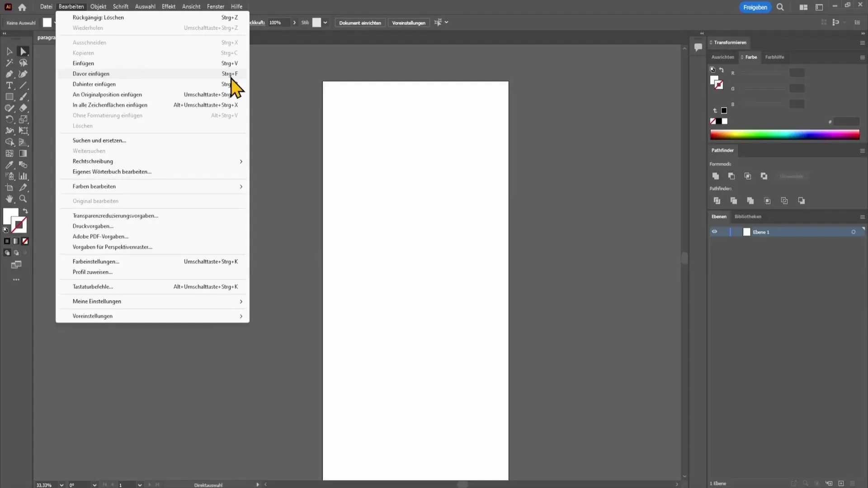Viewport: 868px width, 488px height.
Task: Select the black arrow Selection tool
Action: point(9,52)
